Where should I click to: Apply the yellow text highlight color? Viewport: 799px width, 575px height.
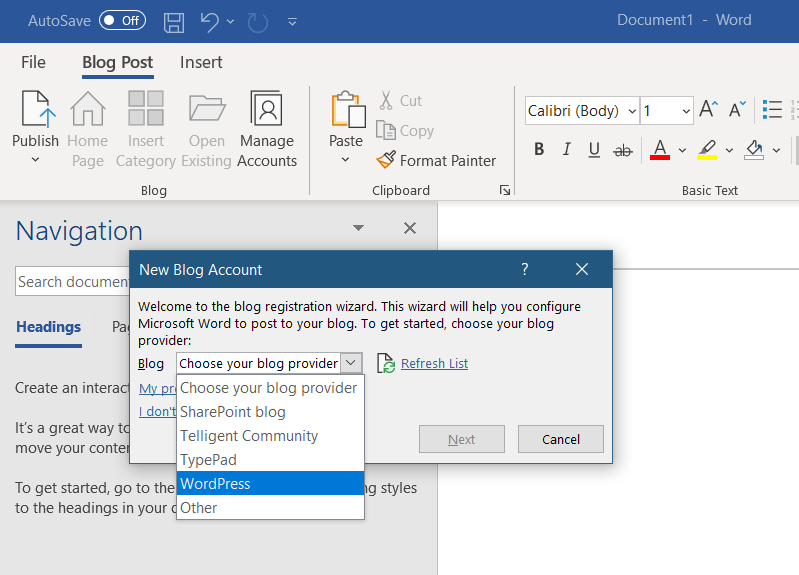(707, 149)
